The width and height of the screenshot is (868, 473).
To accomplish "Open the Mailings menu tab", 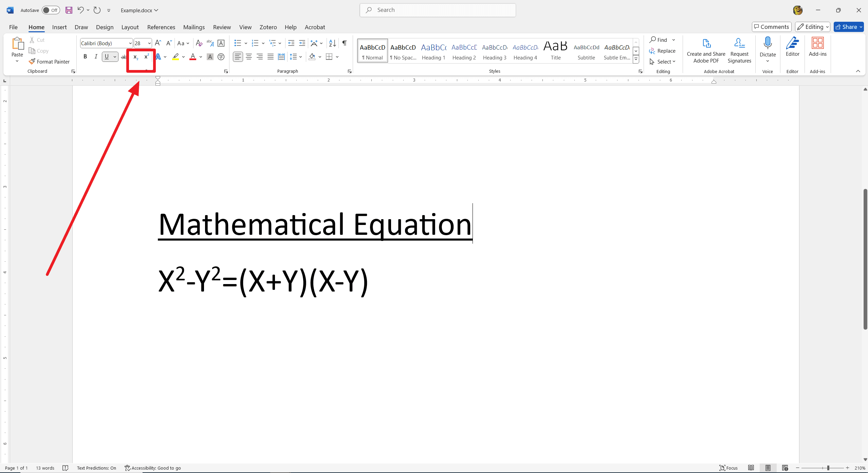I will [x=194, y=27].
